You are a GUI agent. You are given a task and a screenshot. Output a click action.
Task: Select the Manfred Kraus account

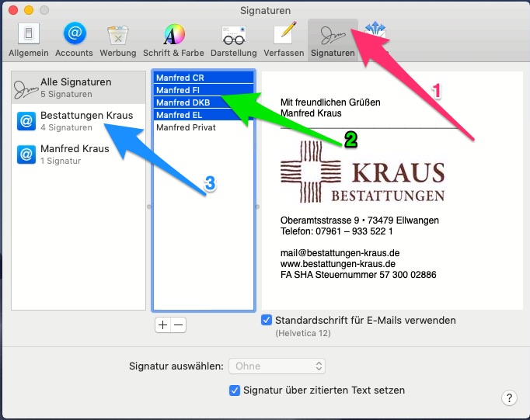[x=78, y=154]
